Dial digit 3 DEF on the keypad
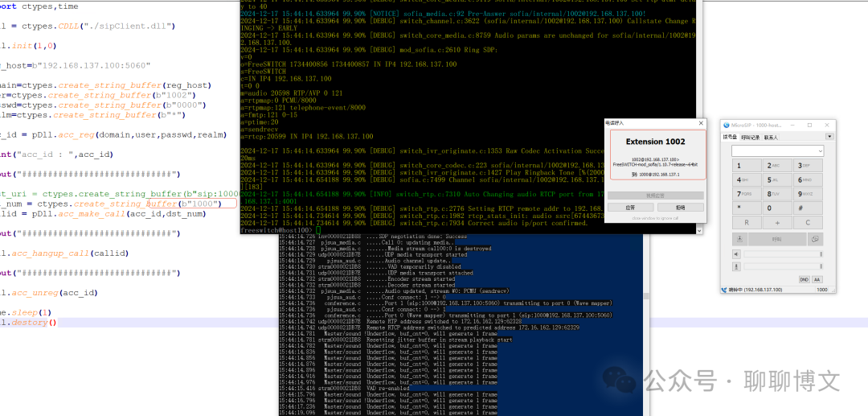 (x=809, y=166)
